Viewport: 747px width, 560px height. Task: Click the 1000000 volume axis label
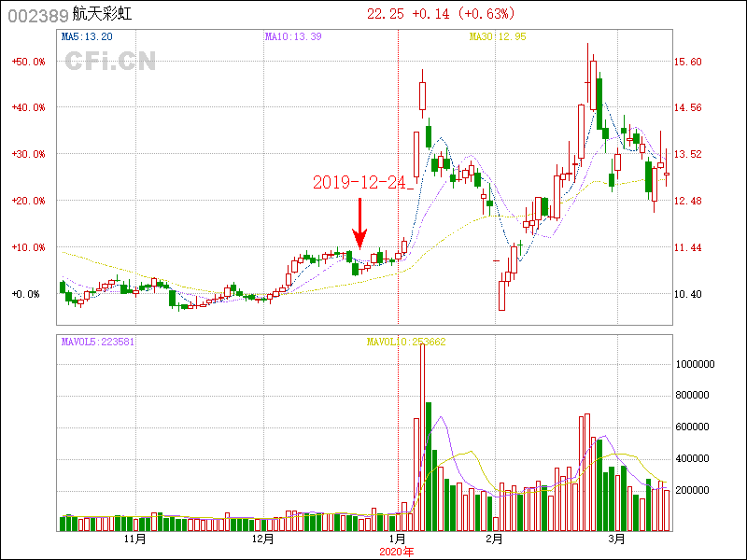(696, 364)
